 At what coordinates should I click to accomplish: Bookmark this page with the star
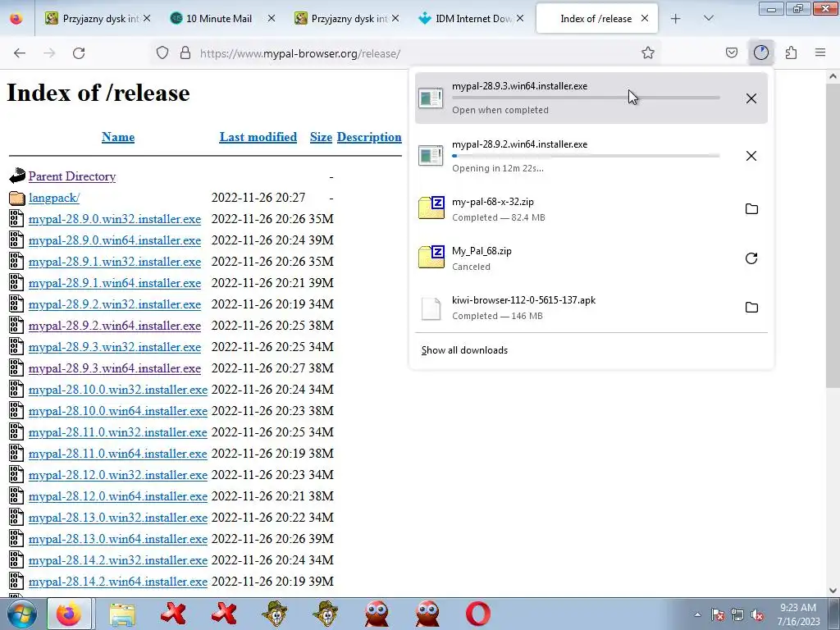[x=648, y=52]
